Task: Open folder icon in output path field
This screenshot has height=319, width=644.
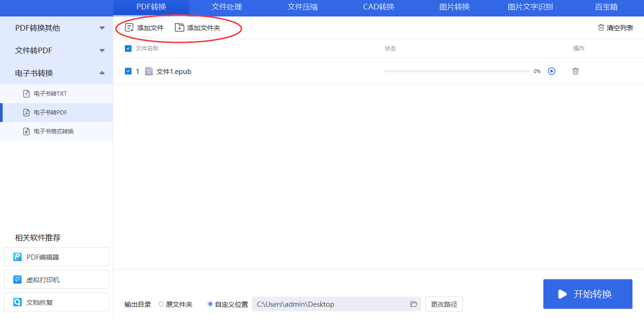Action: (x=414, y=304)
